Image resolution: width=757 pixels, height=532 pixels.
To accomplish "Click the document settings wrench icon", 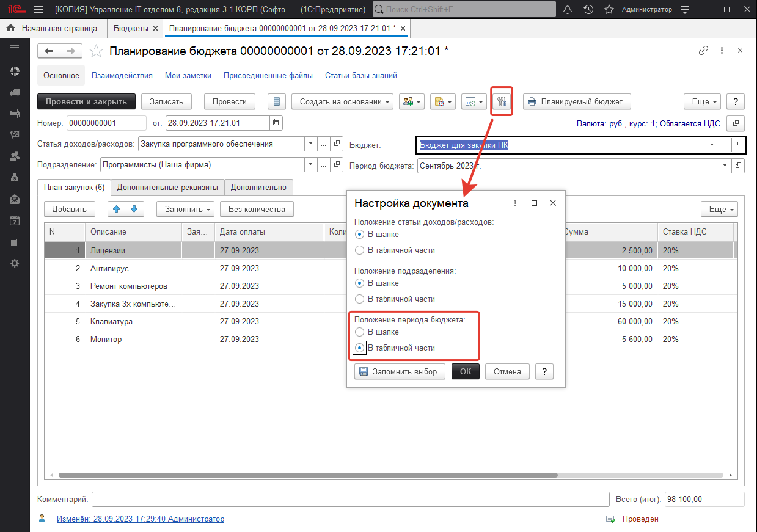I will coord(502,102).
